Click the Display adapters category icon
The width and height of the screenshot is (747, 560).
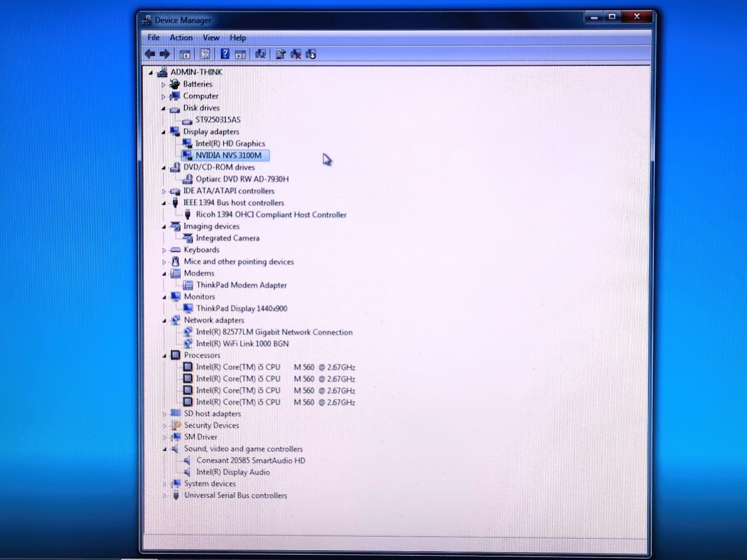pos(175,132)
